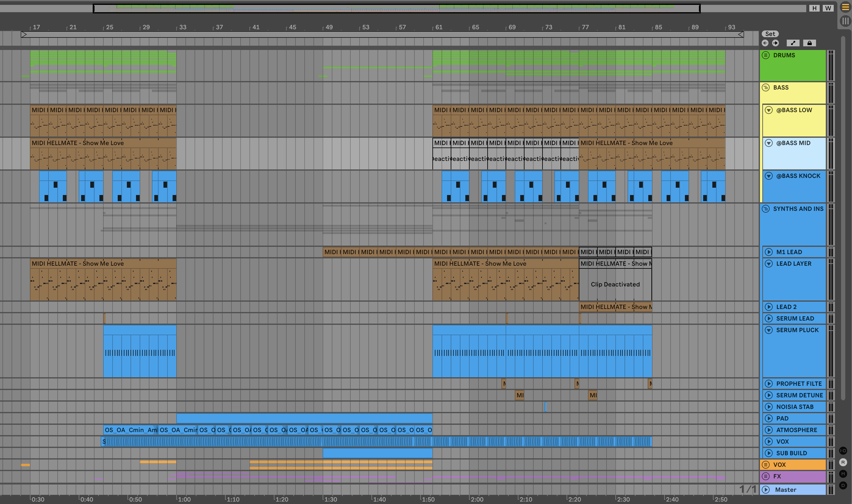
Task: Toggle Lock Envelopes padlock button
Action: (809, 43)
